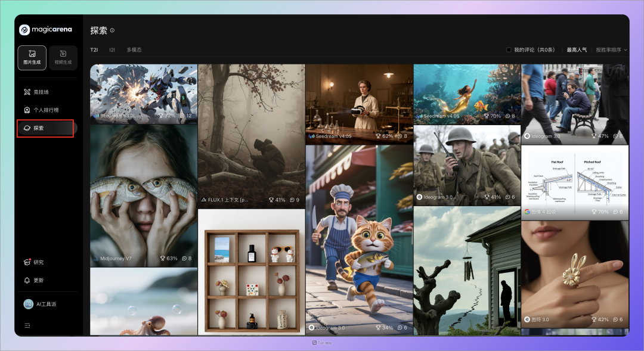The width and height of the screenshot is (644, 351).
Task: Click the FLUX.1 上下文 model label
Action: coord(228,200)
